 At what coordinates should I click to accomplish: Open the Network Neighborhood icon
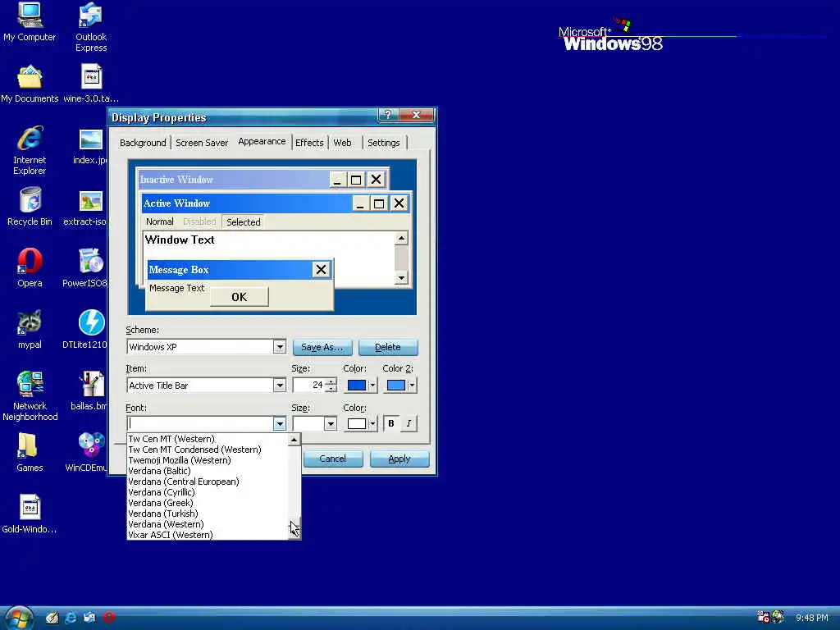[x=30, y=396]
